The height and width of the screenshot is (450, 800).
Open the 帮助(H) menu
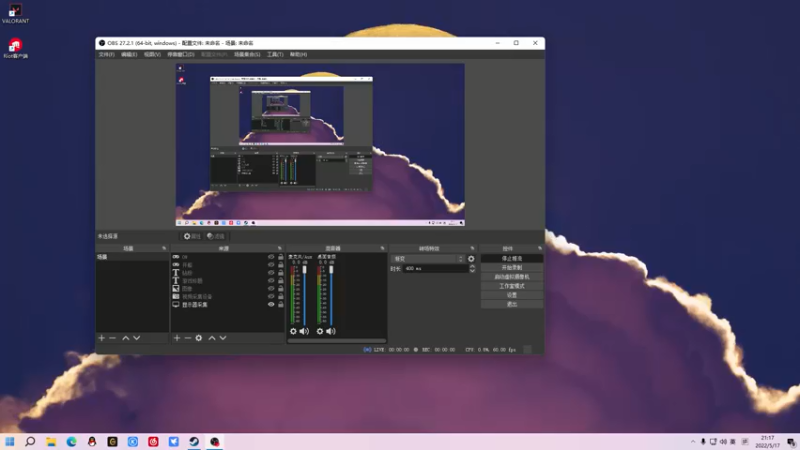(x=298, y=54)
